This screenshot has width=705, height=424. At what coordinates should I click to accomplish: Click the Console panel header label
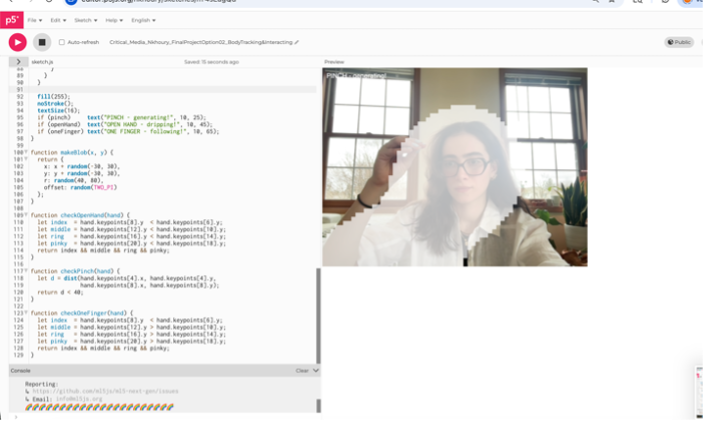coord(20,371)
